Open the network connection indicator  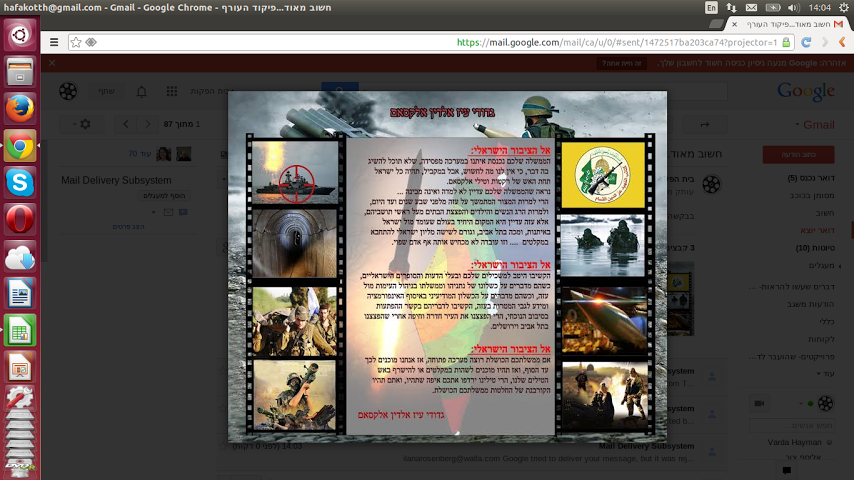coord(731,8)
